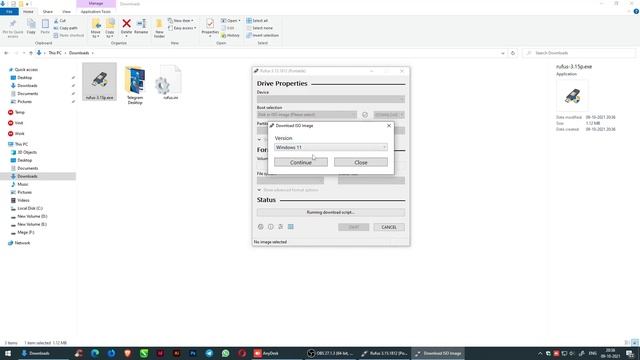Open the Application Tools tab
Image resolution: width=640 pixels, height=360 pixels.
tap(96, 12)
